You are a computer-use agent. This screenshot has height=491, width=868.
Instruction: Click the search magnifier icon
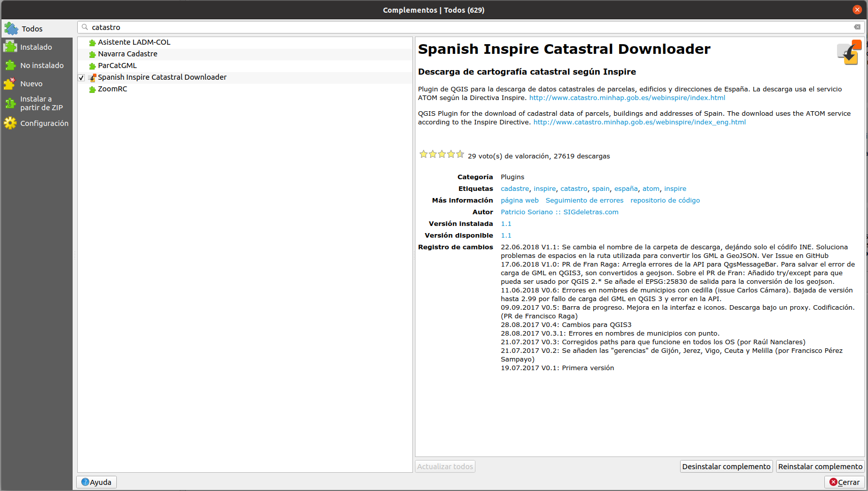85,27
